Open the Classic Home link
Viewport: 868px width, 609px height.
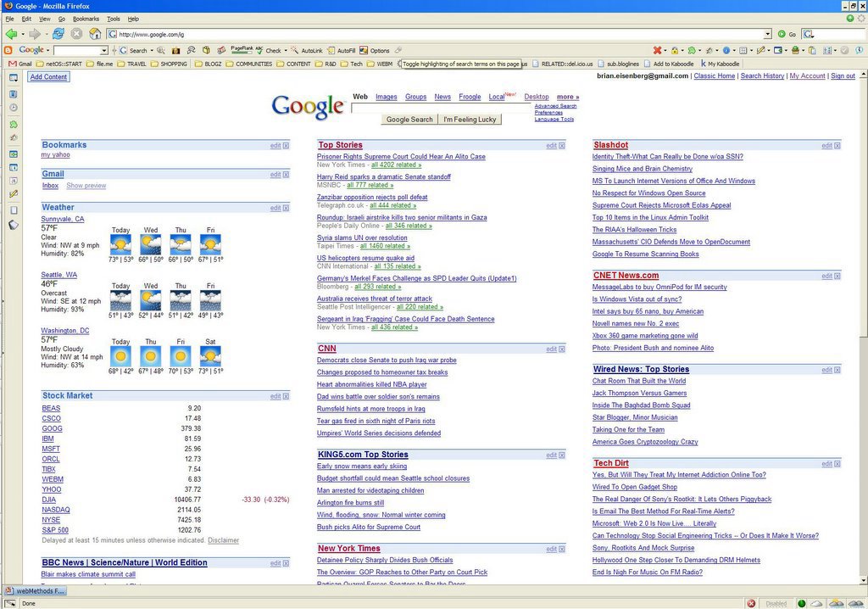coord(715,76)
